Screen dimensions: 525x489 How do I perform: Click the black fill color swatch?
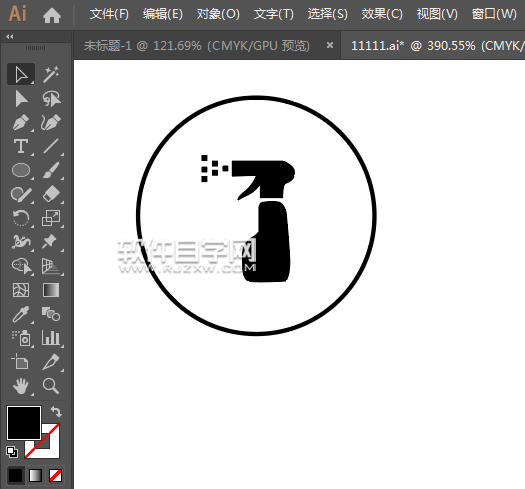pos(24,423)
